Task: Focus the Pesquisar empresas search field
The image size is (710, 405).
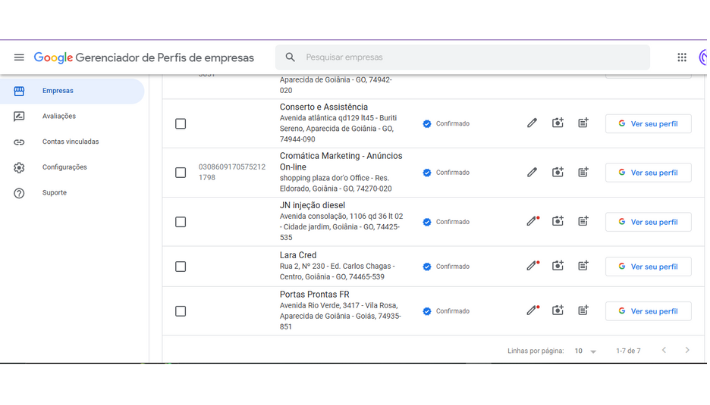Action: (x=462, y=57)
